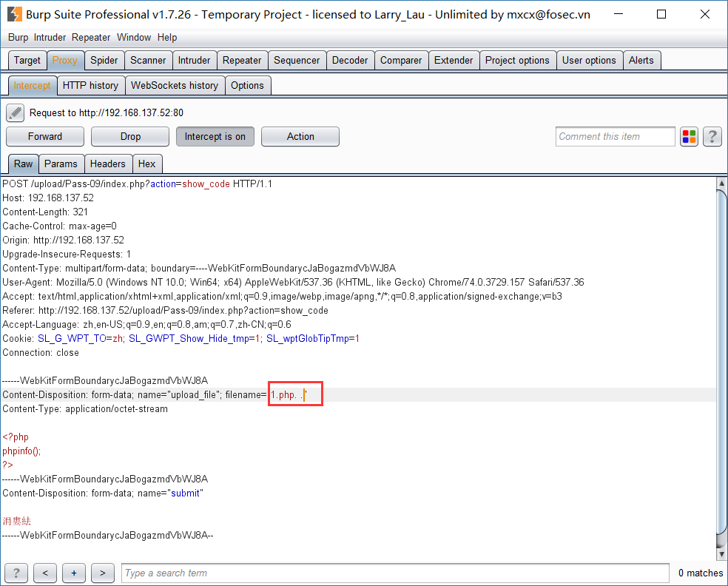728x586 pixels.
Task: Open the Repeater tool tab
Action: coord(242,61)
